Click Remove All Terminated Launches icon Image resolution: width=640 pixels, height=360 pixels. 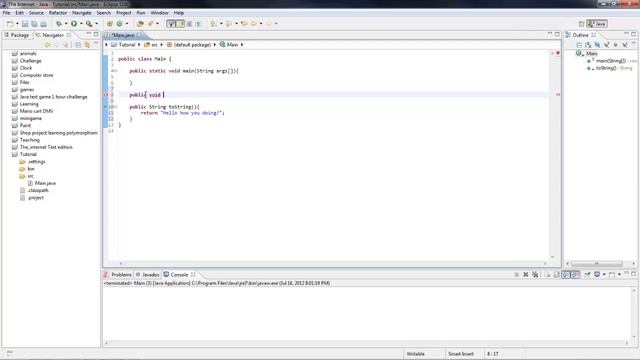(535, 274)
